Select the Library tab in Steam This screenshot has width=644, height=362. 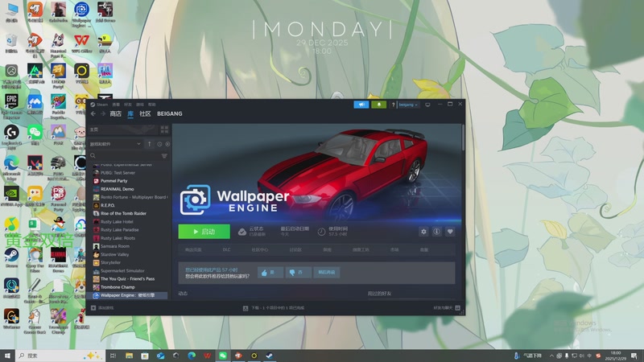[x=130, y=113]
